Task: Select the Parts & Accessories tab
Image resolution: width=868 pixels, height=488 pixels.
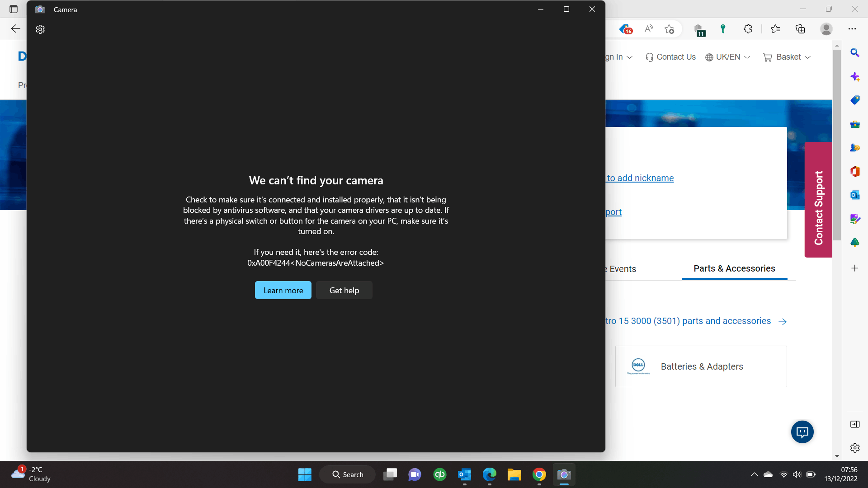Action: pos(734,268)
